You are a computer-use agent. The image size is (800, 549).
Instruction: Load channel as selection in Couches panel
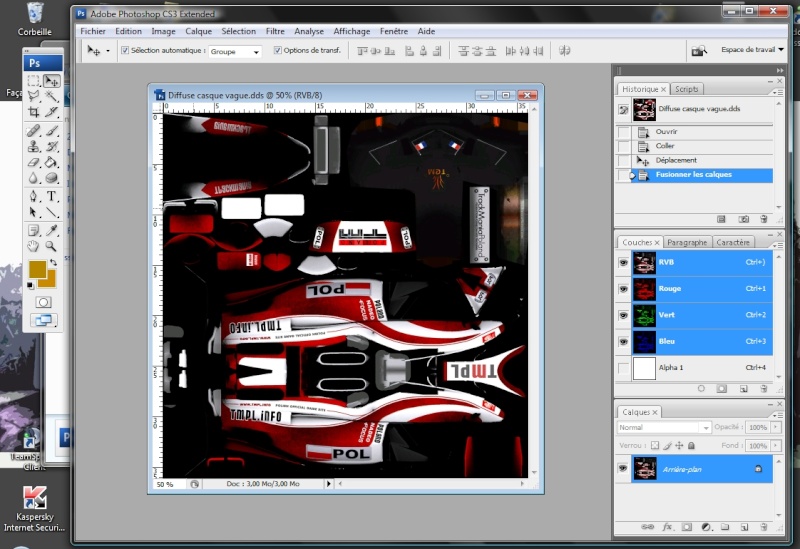701,388
